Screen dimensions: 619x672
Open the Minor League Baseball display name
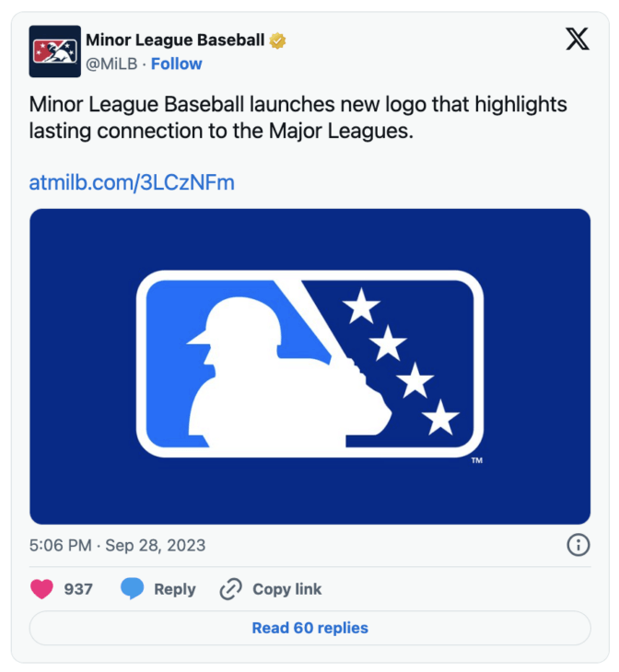coord(175,41)
